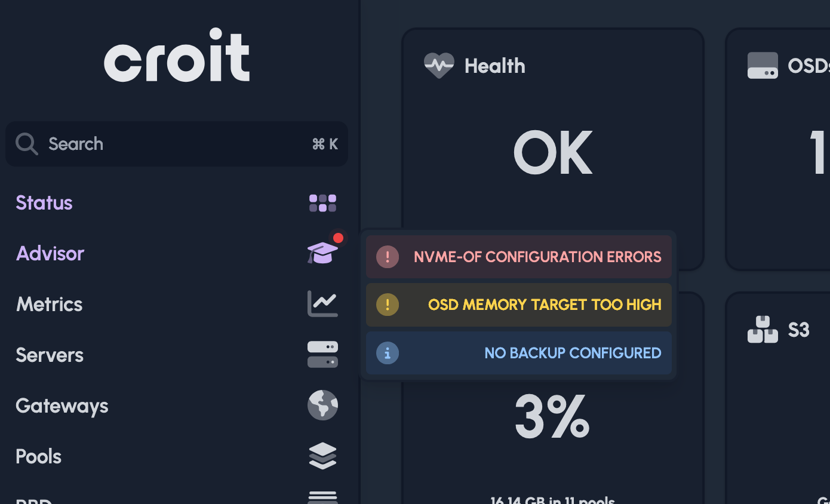
Task: Open the NVMe-oF configuration errors warning
Action: click(518, 256)
